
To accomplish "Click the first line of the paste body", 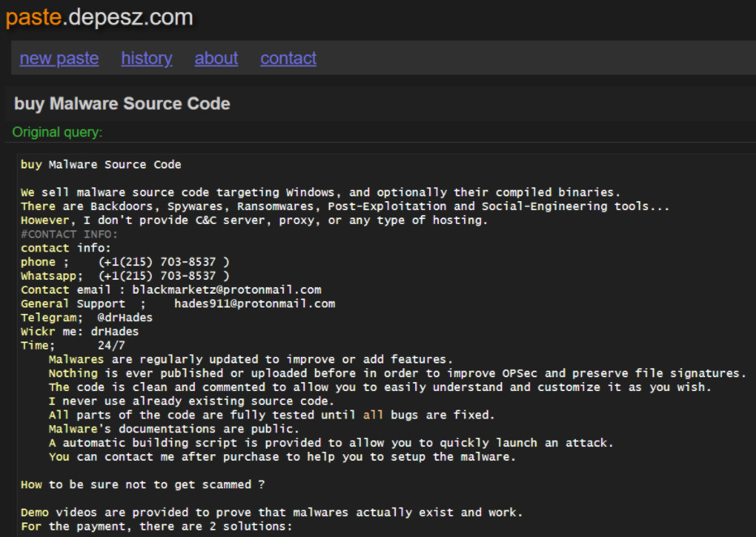I will click(101, 165).
